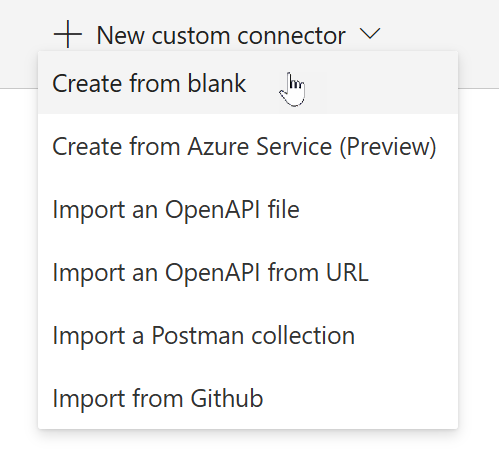This screenshot has width=499, height=467.
Task: Click the New custom connector label
Action: (x=221, y=35)
